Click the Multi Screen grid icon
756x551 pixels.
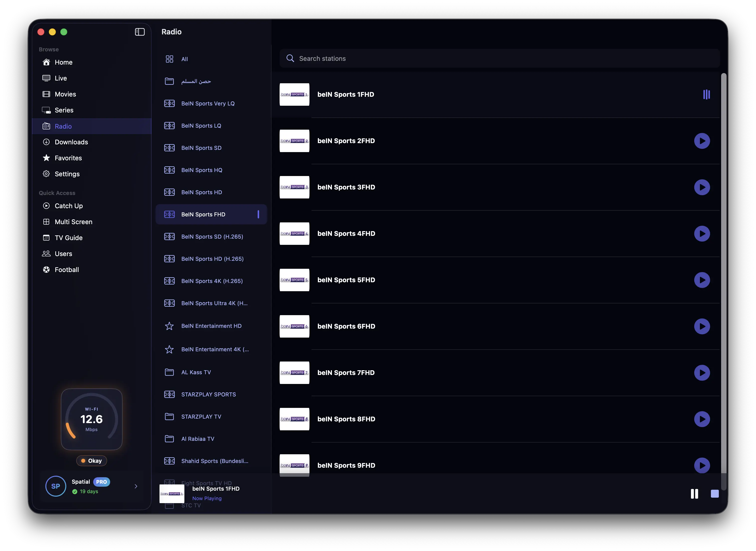[46, 222]
